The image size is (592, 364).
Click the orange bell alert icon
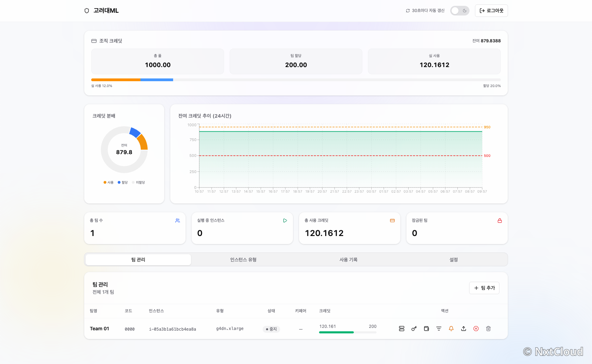[451, 329]
